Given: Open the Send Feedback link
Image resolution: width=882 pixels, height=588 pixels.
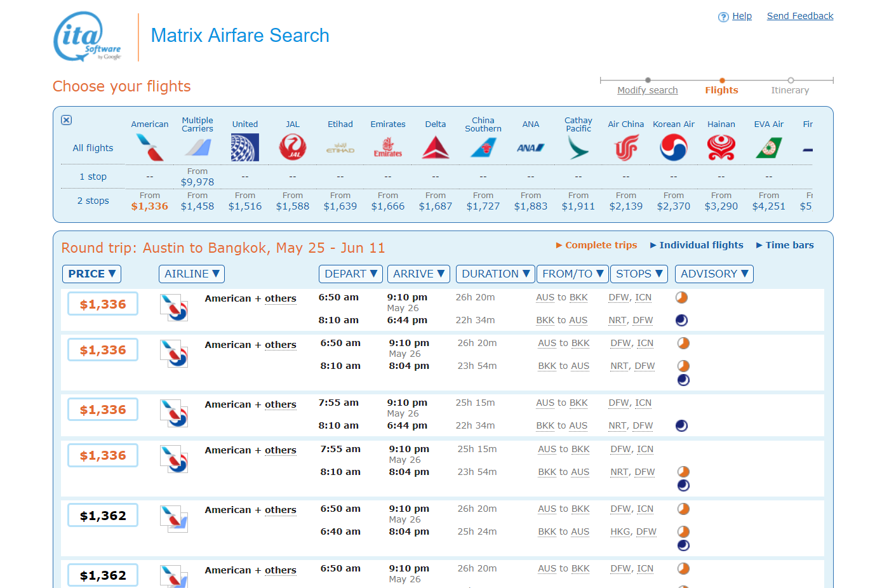Looking at the screenshot, I should 800,16.
